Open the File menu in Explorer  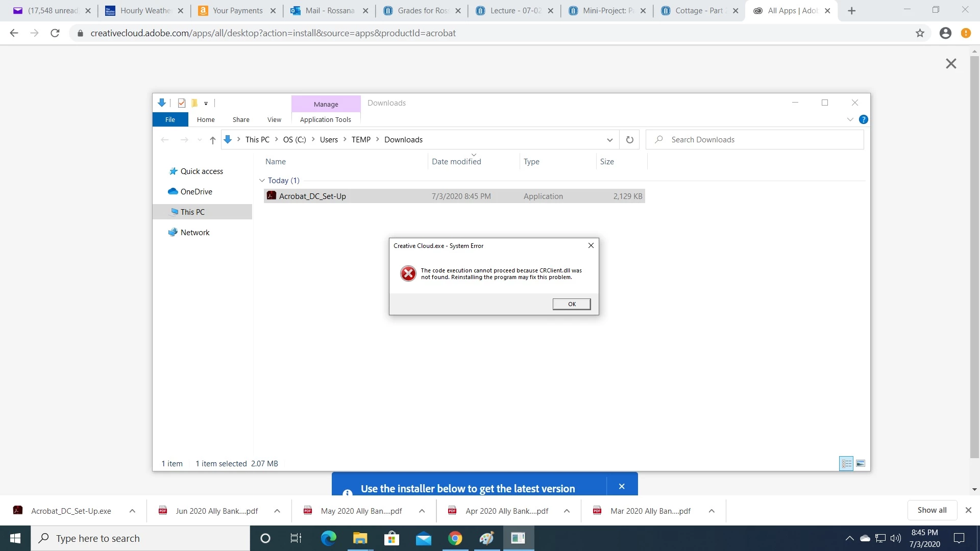click(x=170, y=119)
